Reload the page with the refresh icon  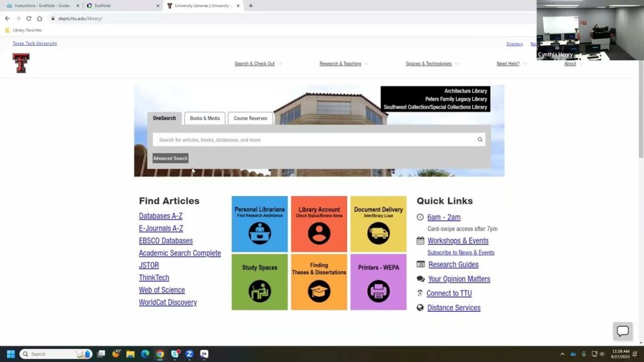click(29, 18)
